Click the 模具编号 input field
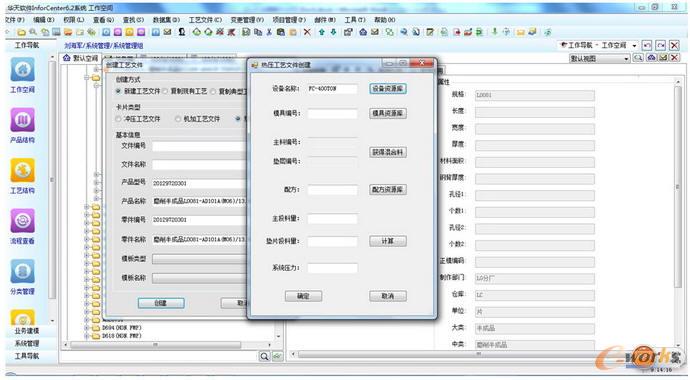 point(332,113)
